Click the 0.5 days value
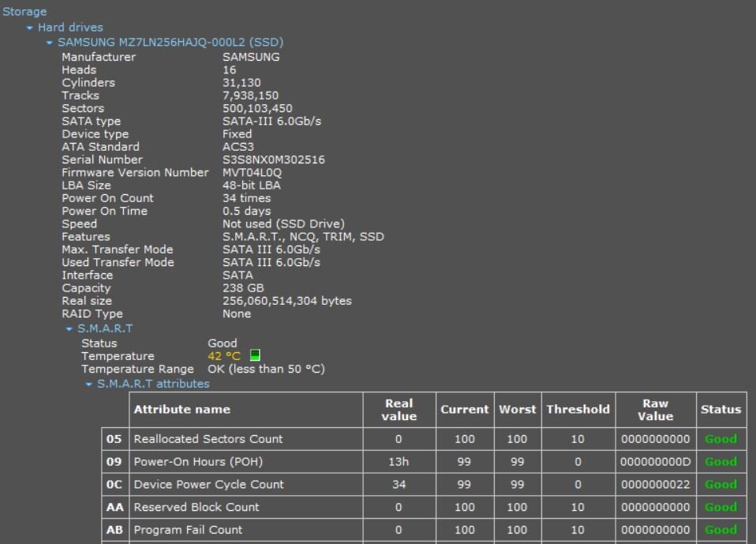756x544 pixels. coord(246,212)
